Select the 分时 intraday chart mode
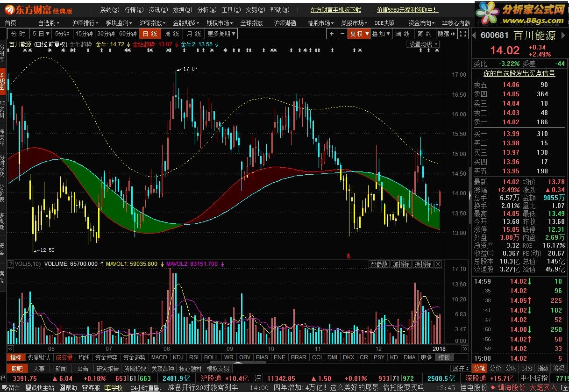This screenshot has height=392, width=569. (17, 34)
